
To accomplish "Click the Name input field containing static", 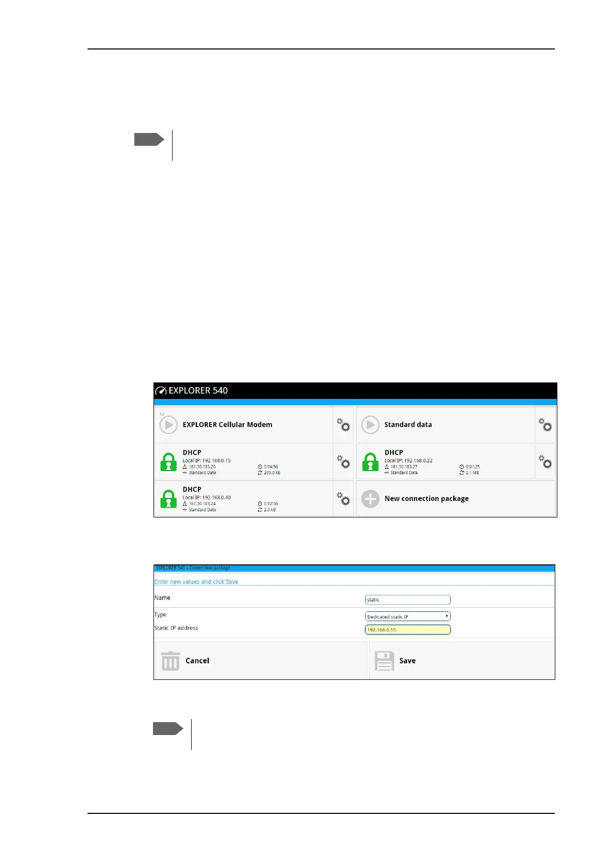I will 407,599.
